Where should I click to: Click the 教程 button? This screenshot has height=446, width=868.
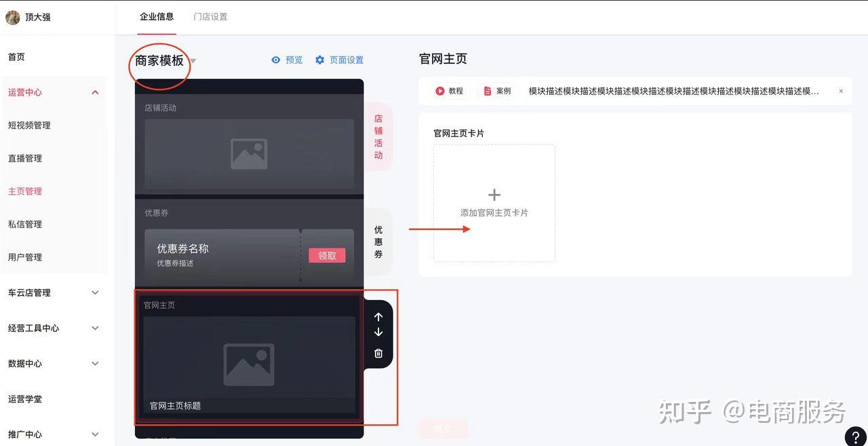(450, 90)
